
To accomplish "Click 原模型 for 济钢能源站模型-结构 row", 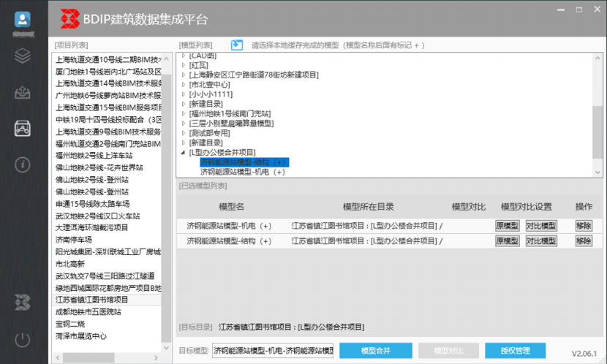I will (507, 241).
